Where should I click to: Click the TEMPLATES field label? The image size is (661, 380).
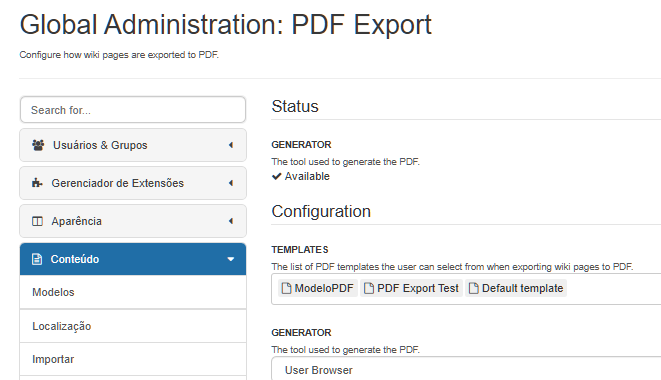[x=300, y=250]
